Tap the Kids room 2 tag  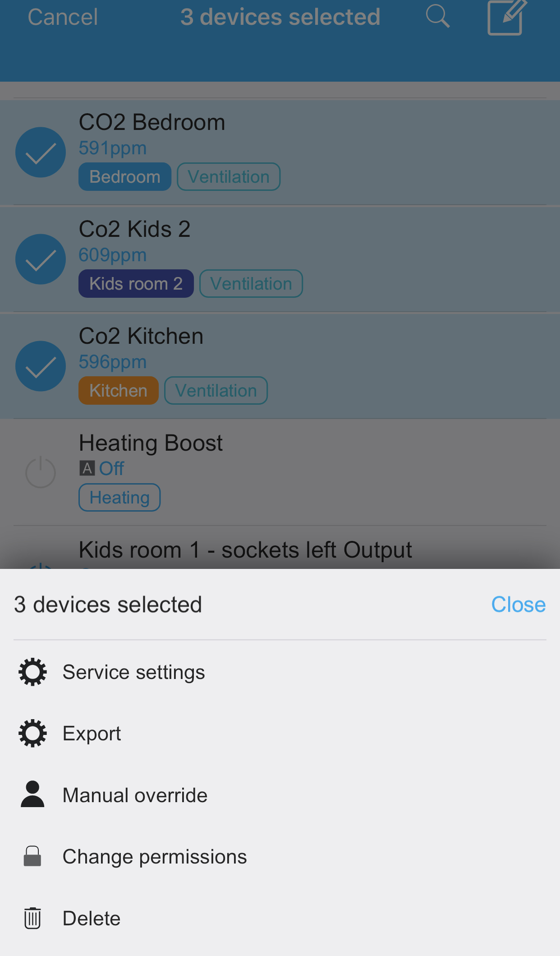click(136, 283)
